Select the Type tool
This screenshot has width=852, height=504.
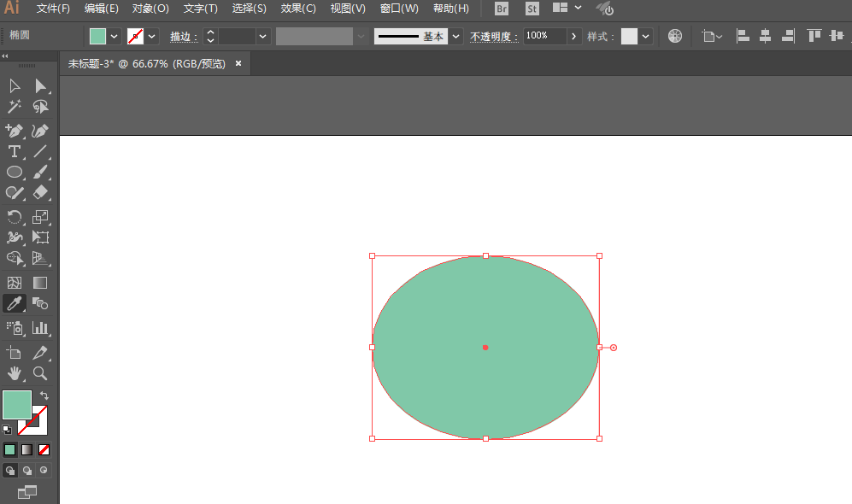point(15,151)
